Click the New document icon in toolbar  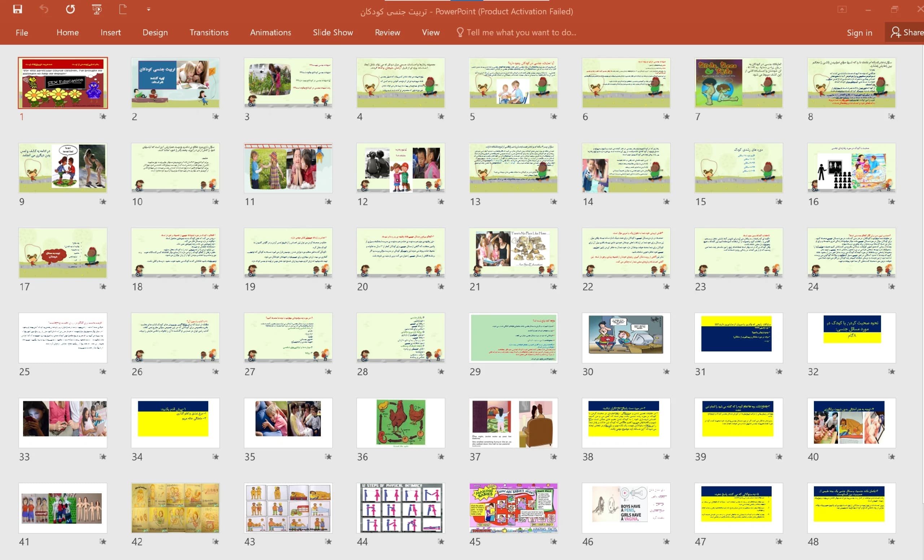[123, 9]
